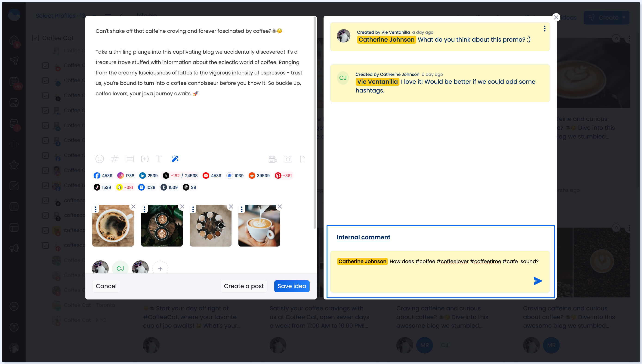This screenshot has height=364, width=642.
Task: Click the camera add image icon
Action: tap(288, 159)
